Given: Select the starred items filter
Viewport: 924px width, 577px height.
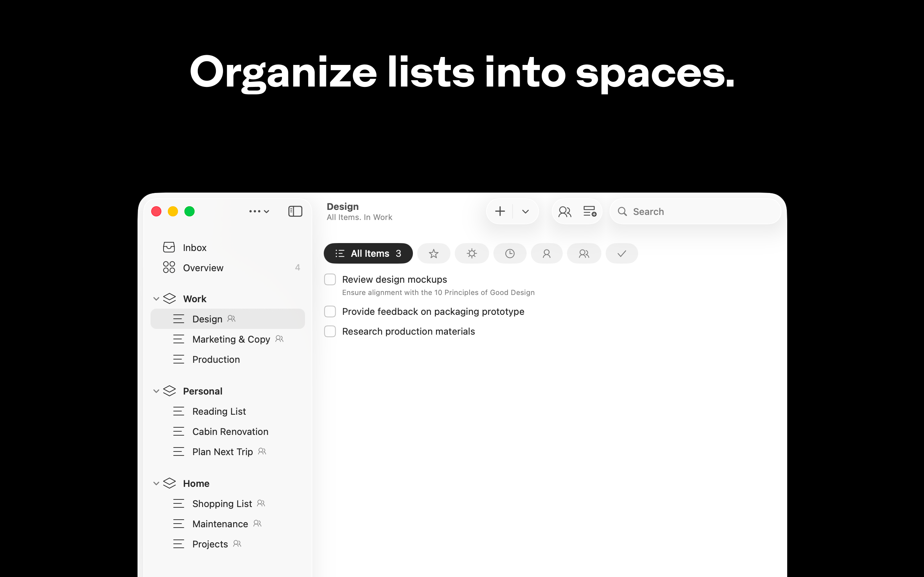Looking at the screenshot, I should (x=434, y=253).
